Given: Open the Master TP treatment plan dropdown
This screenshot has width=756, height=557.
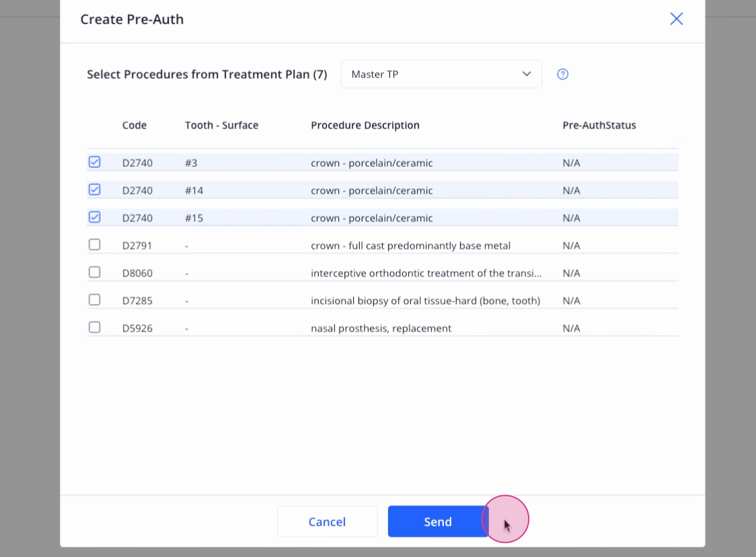Looking at the screenshot, I should 442,74.
